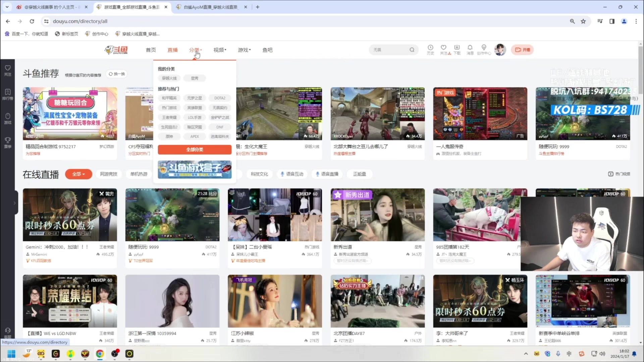The height and width of the screenshot is (362, 644).
Task: Open the Chrome three-dot menu
Action: (636, 21)
